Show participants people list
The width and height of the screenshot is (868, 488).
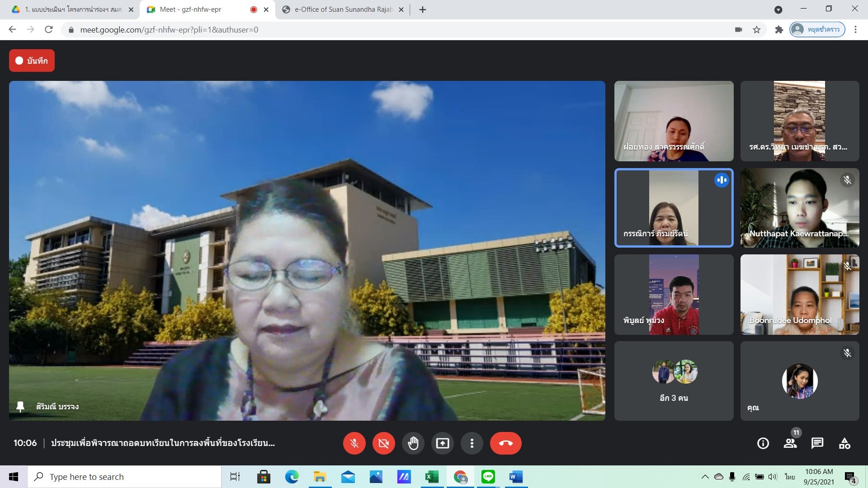coord(790,443)
